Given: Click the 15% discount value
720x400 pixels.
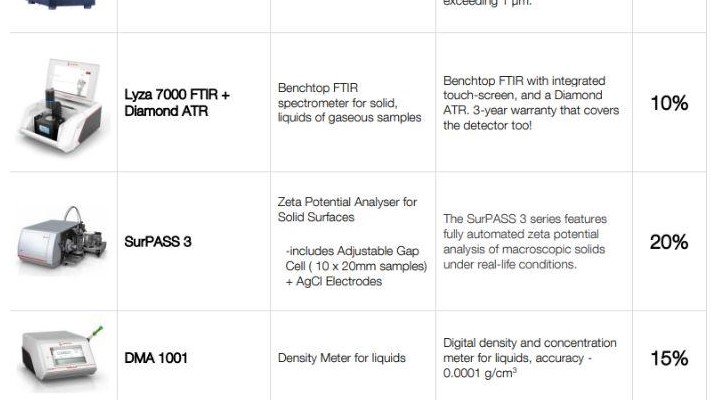Looking at the screenshot, I should pos(669,358).
